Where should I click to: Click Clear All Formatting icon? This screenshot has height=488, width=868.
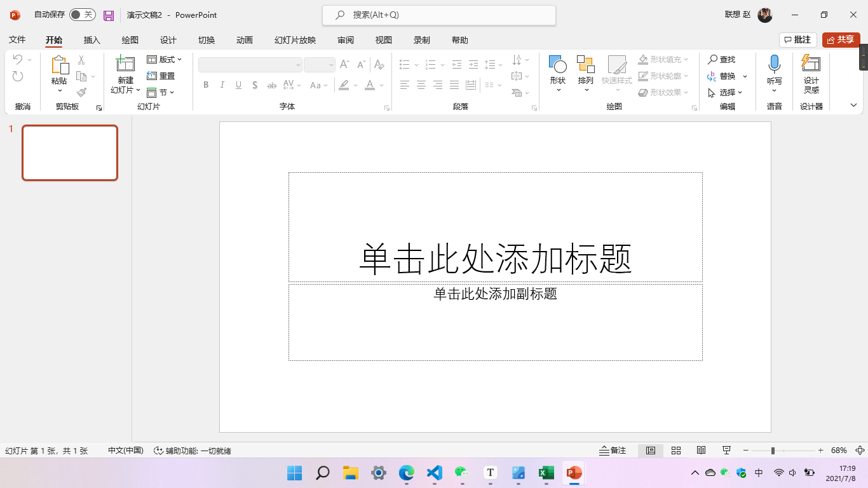[x=379, y=64]
